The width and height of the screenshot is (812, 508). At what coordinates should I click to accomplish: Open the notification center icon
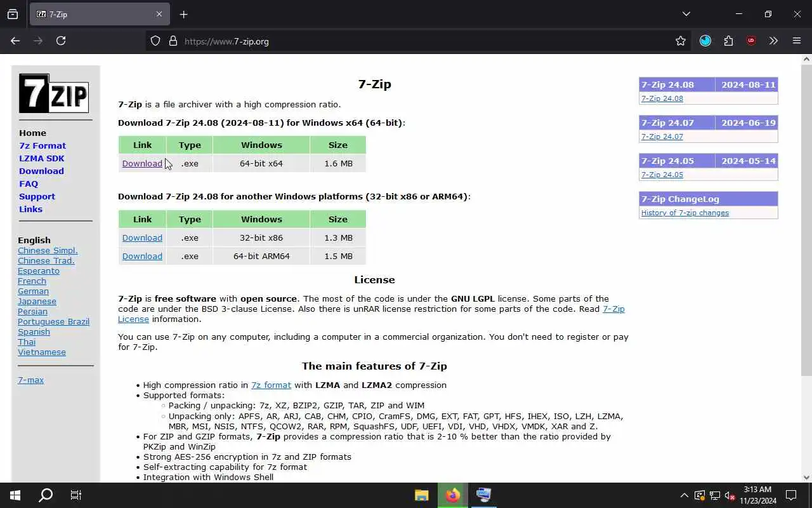(791, 495)
